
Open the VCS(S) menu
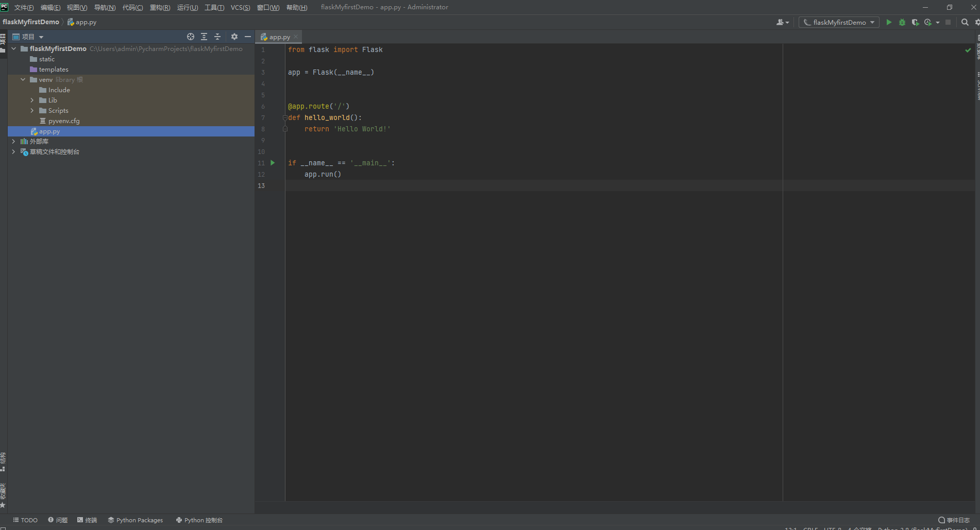240,7
